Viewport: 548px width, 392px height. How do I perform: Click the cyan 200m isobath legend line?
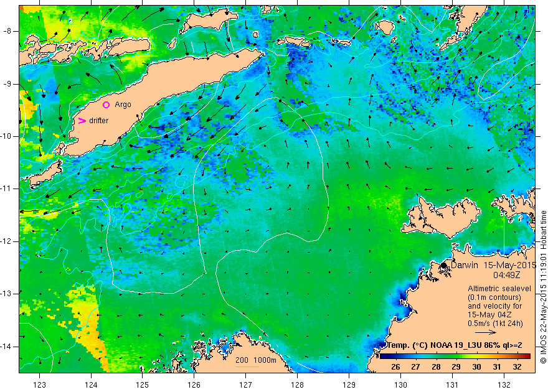coord(247,366)
